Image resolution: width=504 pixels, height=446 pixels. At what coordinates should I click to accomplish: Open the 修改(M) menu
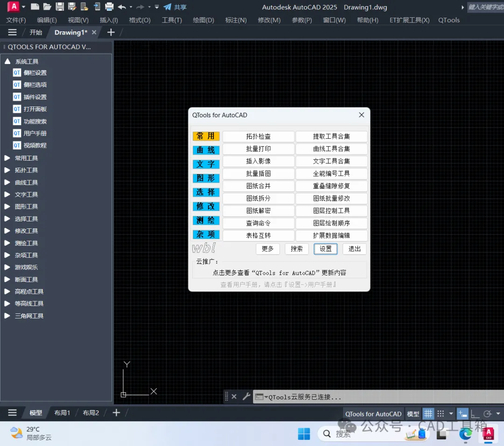click(x=269, y=20)
